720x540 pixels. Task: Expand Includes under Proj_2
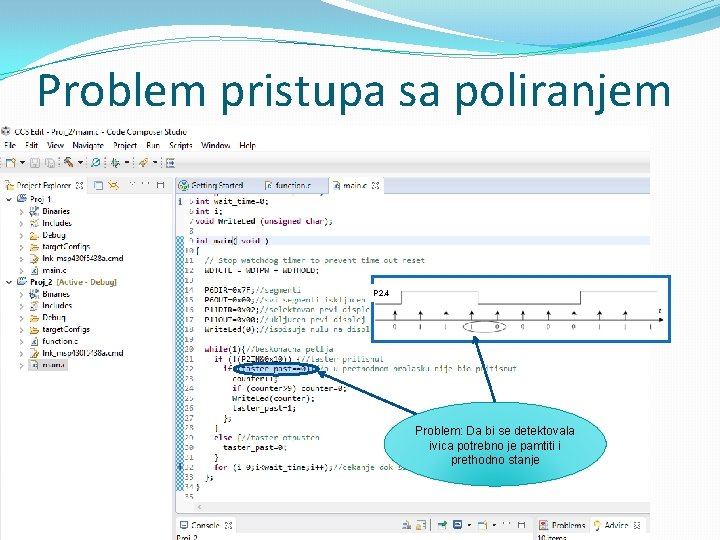click(x=21, y=306)
